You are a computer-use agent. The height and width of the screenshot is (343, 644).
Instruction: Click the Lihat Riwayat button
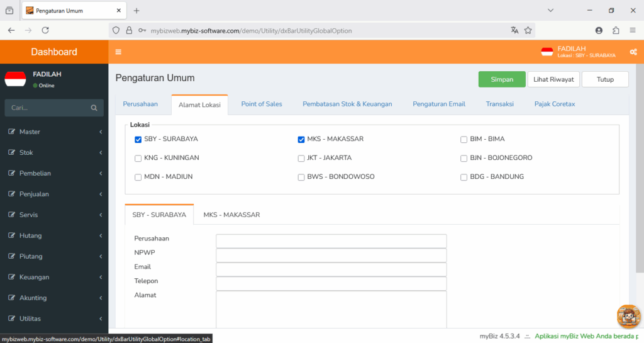point(553,79)
